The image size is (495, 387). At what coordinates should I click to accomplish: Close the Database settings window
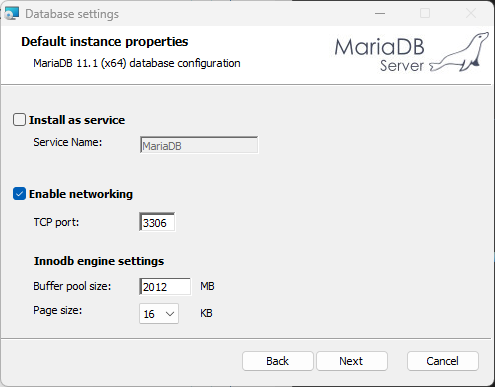[471, 14]
